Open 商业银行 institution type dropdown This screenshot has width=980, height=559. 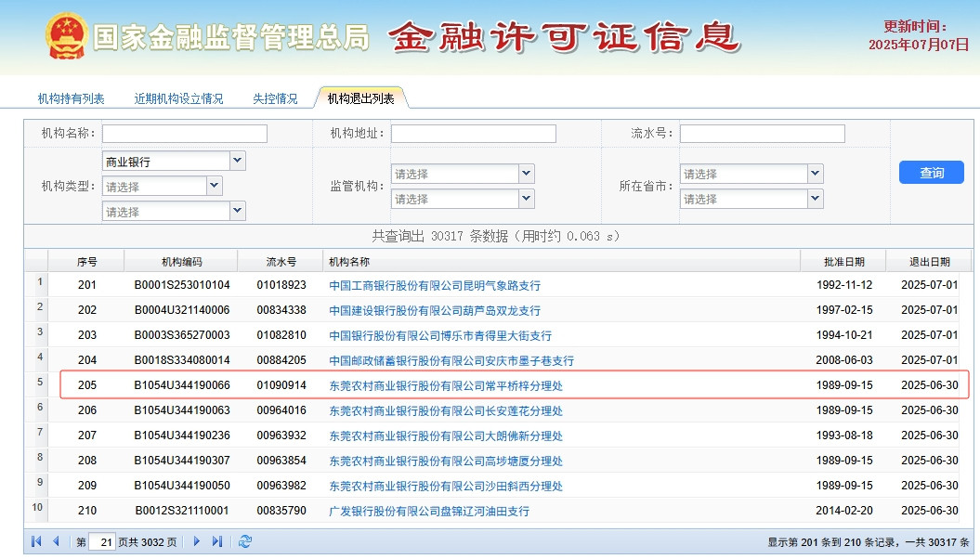tap(238, 162)
